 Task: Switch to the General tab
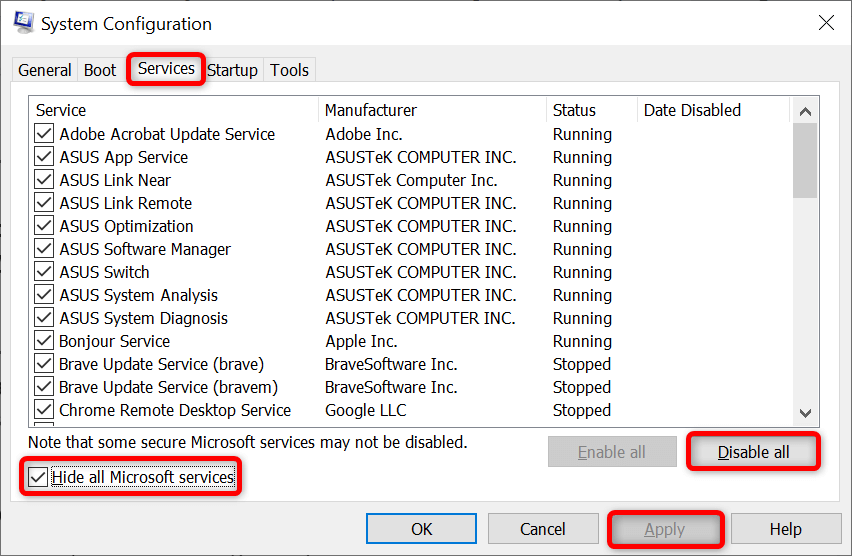45,70
